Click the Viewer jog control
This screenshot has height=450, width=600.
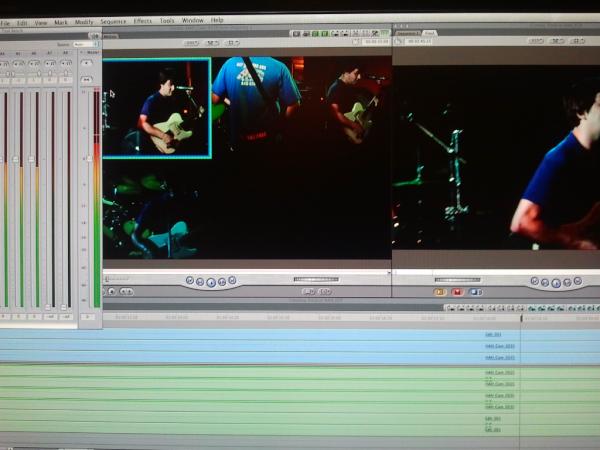tap(316, 279)
